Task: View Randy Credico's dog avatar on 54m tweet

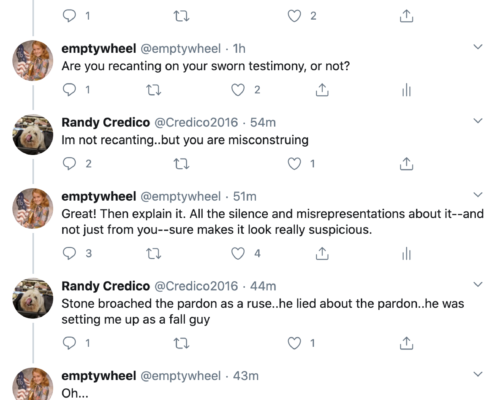Action: click(33, 135)
